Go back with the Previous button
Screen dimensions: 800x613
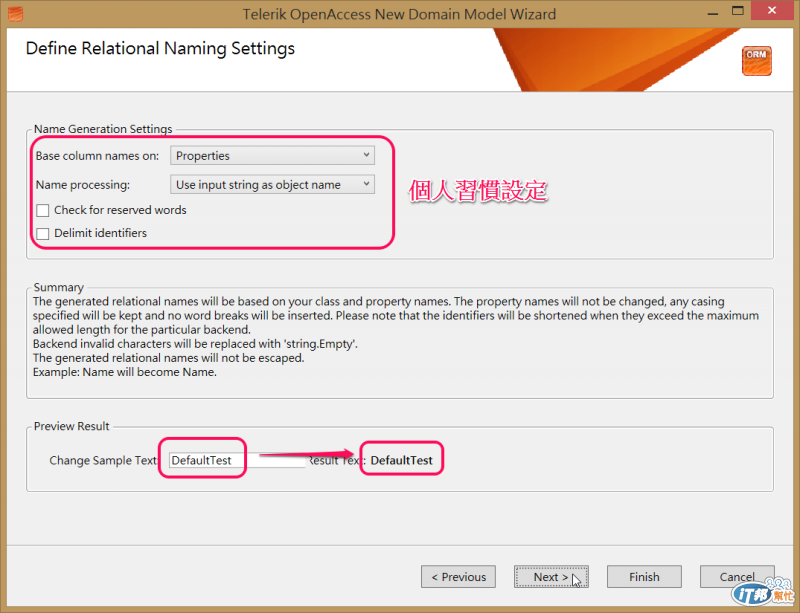point(458,577)
